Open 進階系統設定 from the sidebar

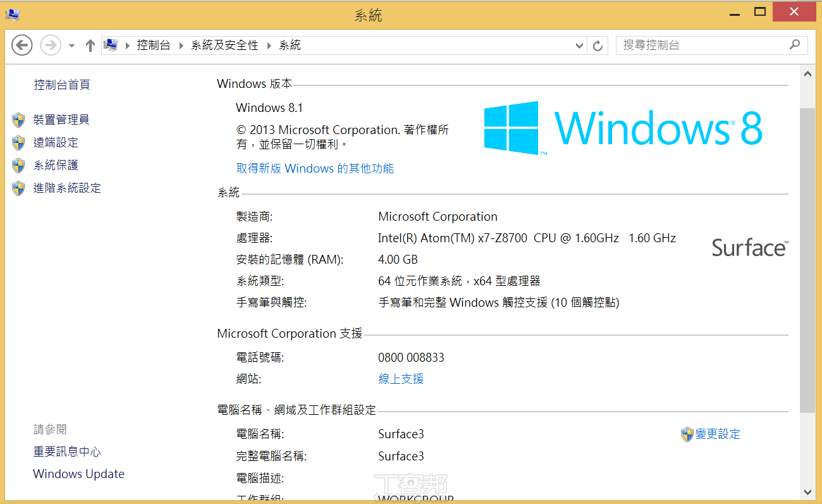pos(67,188)
